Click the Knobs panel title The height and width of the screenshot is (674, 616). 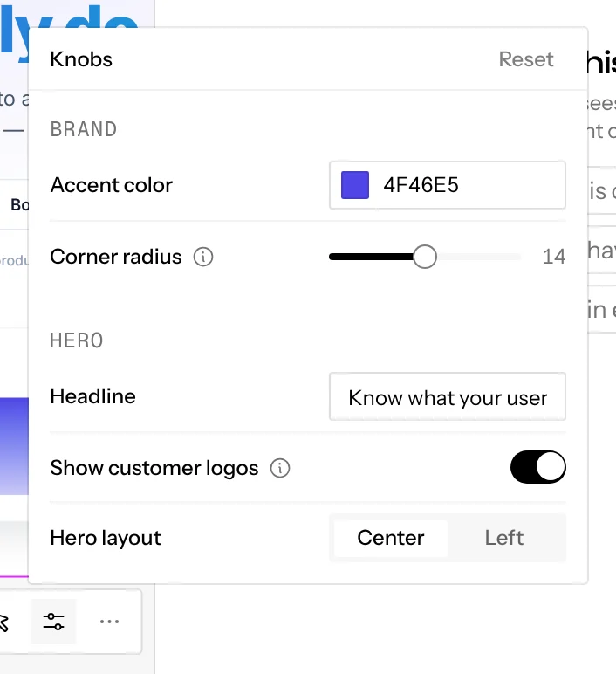pyautogui.click(x=81, y=59)
